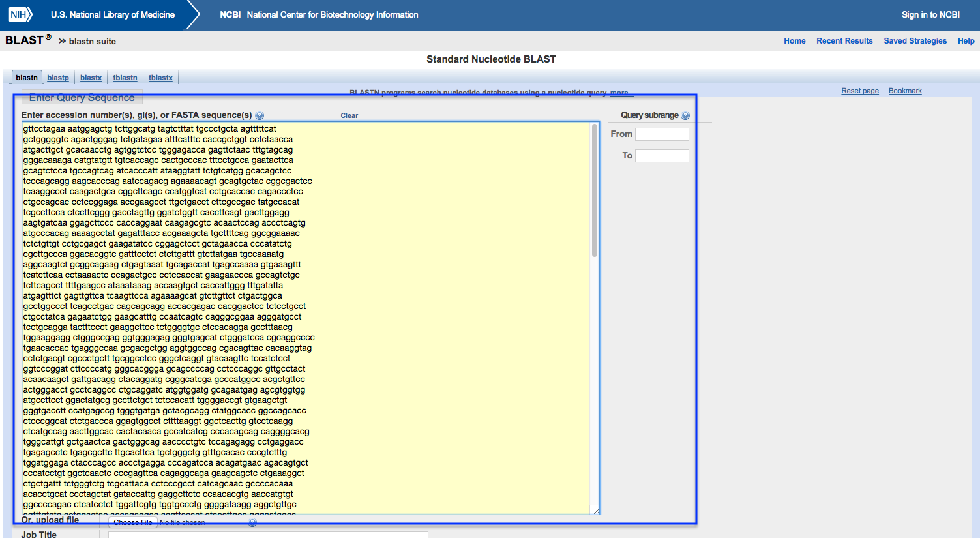980x538 pixels.
Task: Click the 'Enter Query Sequence' section label
Action: pos(82,98)
